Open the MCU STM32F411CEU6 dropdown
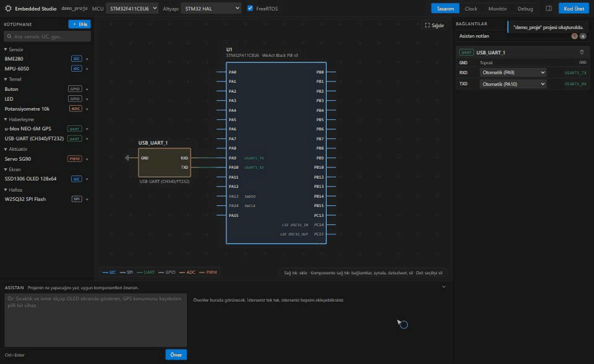Viewport: 594px width, 364px height. point(132,8)
